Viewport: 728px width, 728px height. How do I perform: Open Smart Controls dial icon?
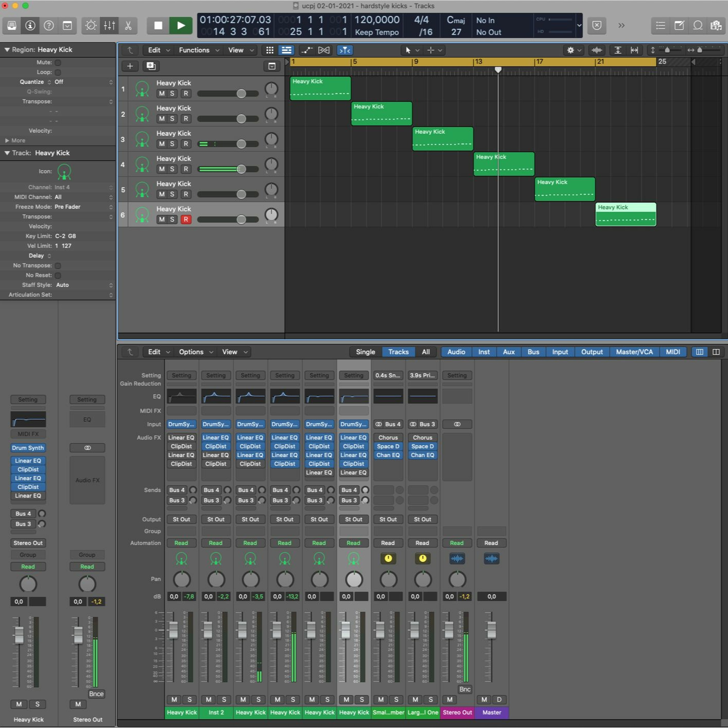click(91, 26)
